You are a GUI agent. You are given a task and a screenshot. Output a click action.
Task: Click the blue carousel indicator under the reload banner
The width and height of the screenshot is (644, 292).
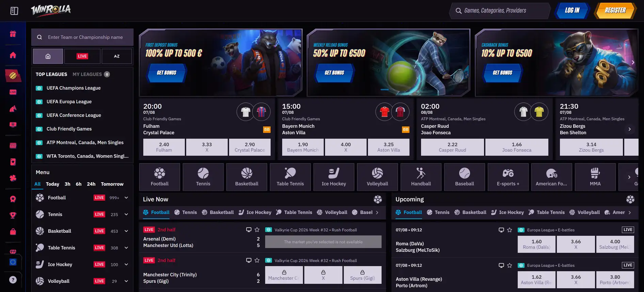(385, 90)
